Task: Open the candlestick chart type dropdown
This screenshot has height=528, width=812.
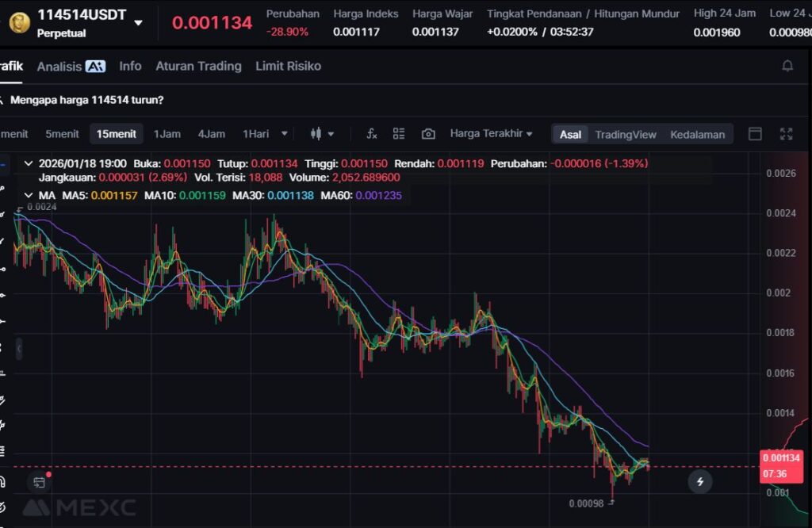Action: click(x=322, y=134)
